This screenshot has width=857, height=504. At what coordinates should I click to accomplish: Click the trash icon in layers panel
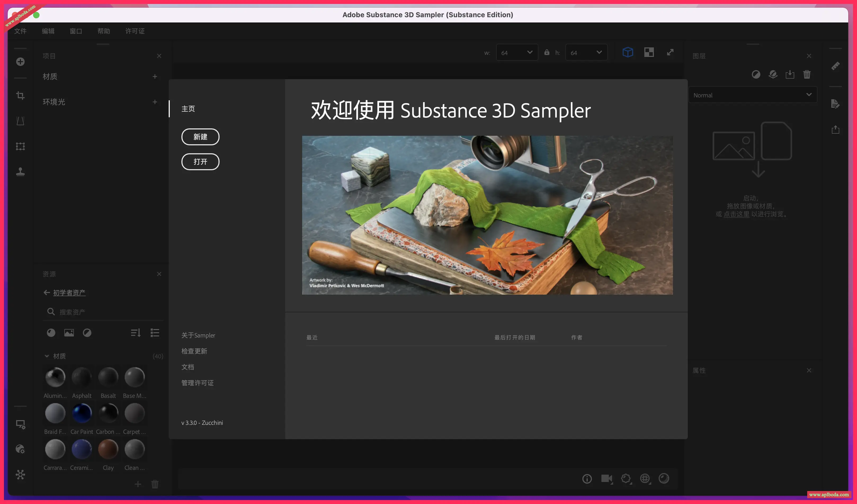[807, 74]
